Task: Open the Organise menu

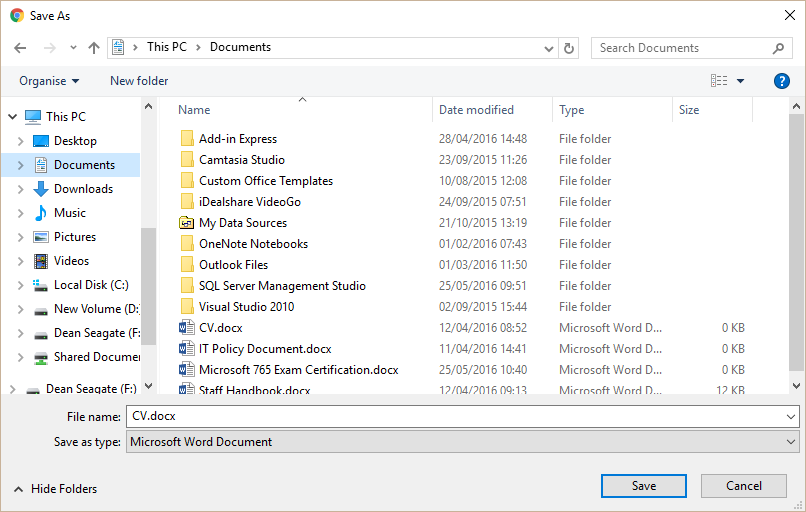Action: (x=48, y=81)
